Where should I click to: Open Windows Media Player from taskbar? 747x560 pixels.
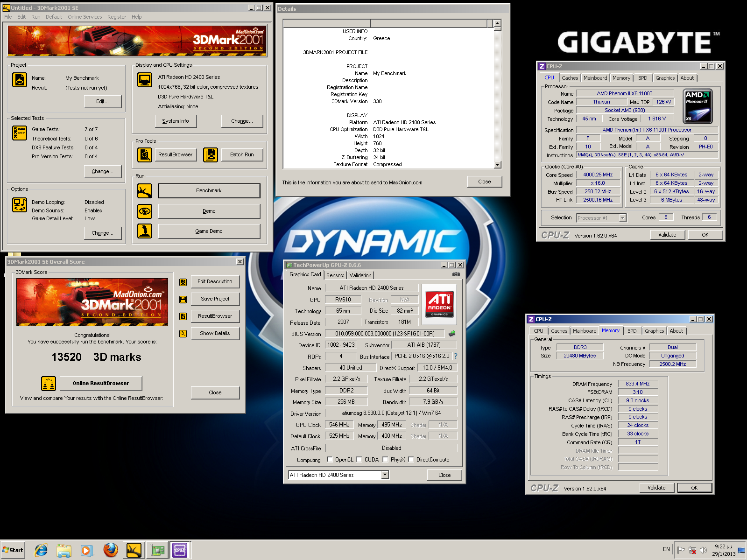click(x=87, y=551)
